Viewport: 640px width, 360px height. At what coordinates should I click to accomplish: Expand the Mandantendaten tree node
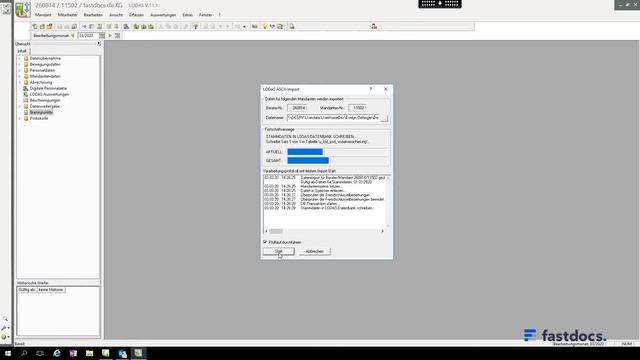[x=20, y=76]
